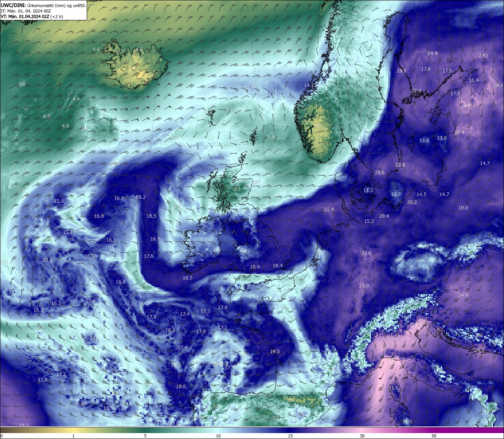Select the IT initial time line reading 00Z
This screenshot has width=504, height=439.
(26, 11)
